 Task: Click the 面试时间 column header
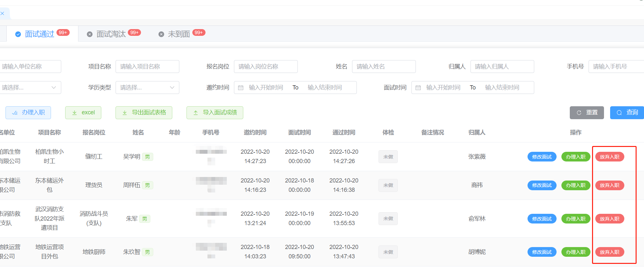(x=299, y=132)
